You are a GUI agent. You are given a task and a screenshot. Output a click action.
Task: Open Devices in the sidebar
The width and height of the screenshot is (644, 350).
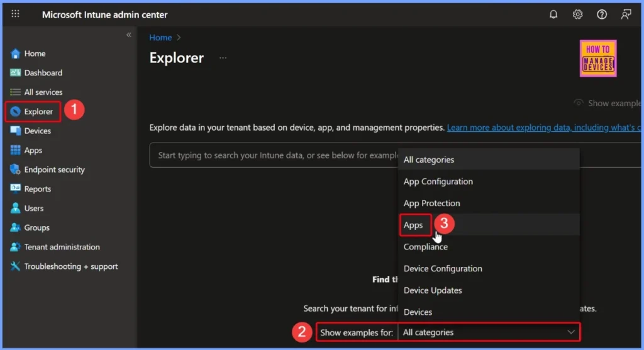(37, 131)
